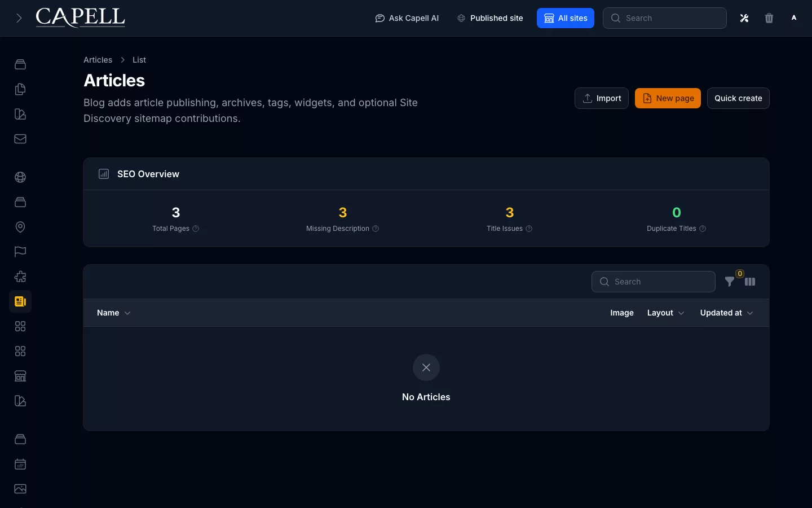Open the image media icon in sidebar
The width and height of the screenshot is (812, 508).
(x=20, y=489)
